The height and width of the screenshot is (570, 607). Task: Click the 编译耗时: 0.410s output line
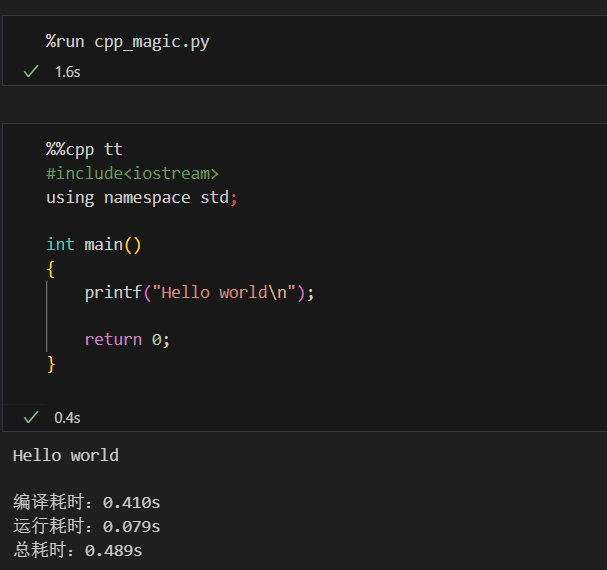coord(87,502)
